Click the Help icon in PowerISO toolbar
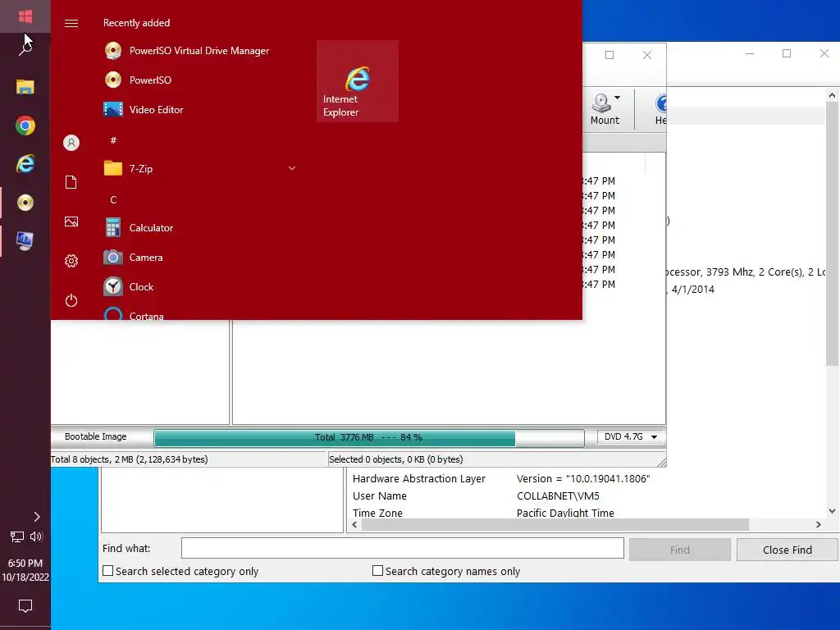 point(661,109)
